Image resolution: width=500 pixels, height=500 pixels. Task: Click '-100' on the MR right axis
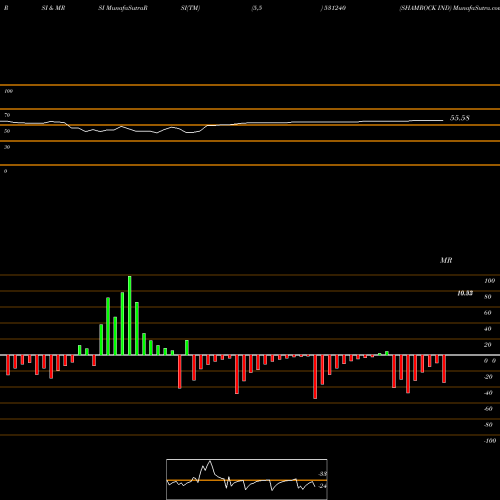pyautogui.click(x=490, y=441)
